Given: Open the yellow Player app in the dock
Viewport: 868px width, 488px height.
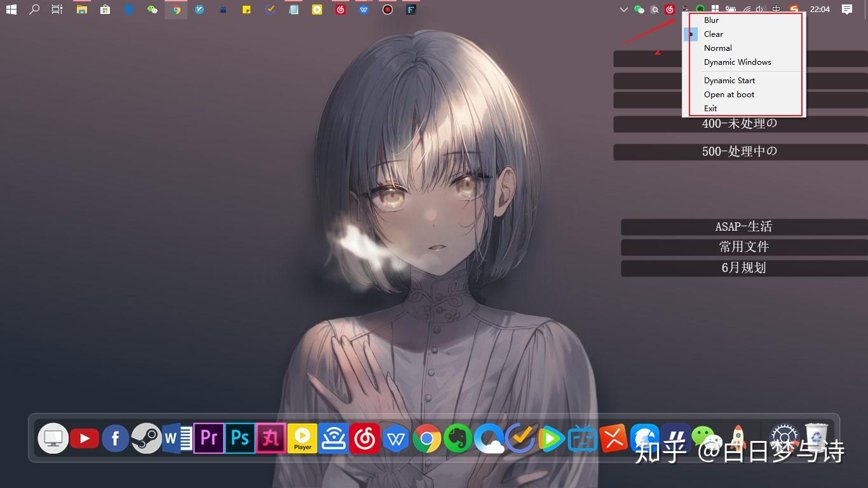Looking at the screenshot, I should 302,438.
